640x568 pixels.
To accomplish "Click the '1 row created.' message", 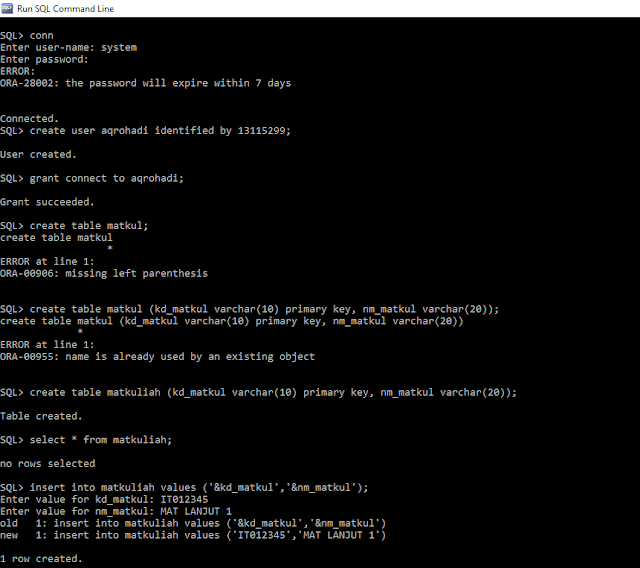I will (41, 559).
